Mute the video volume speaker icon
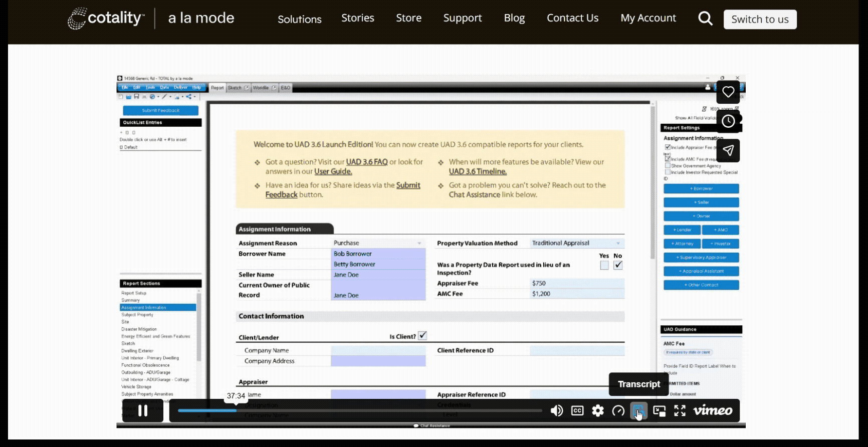The width and height of the screenshot is (868, 447). [x=556, y=411]
